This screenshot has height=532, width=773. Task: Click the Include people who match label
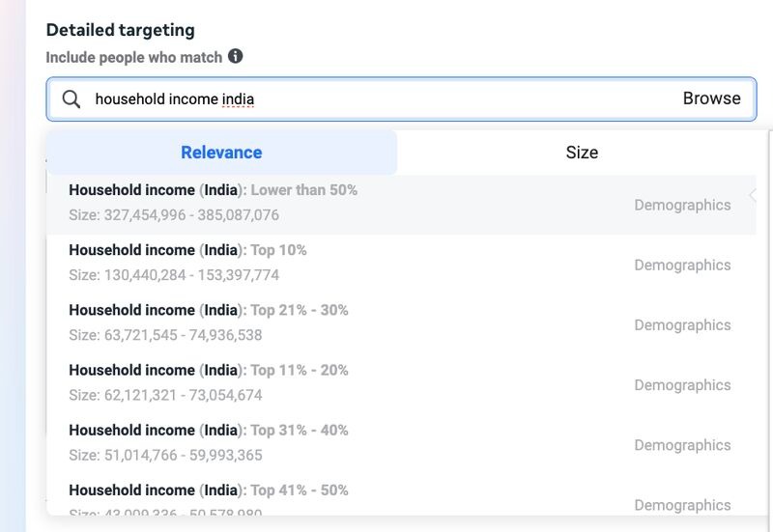point(134,58)
